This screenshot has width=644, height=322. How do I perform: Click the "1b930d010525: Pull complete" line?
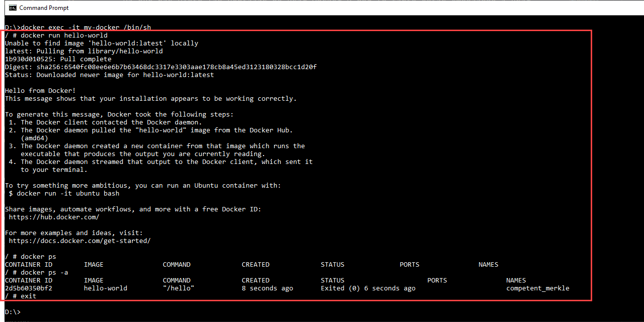(x=58, y=59)
